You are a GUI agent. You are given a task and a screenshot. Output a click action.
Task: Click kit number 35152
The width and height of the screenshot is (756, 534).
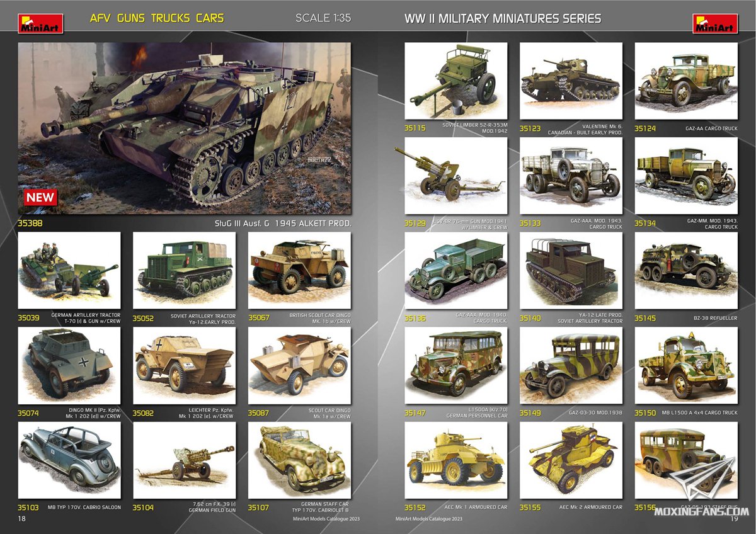[415, 507]
